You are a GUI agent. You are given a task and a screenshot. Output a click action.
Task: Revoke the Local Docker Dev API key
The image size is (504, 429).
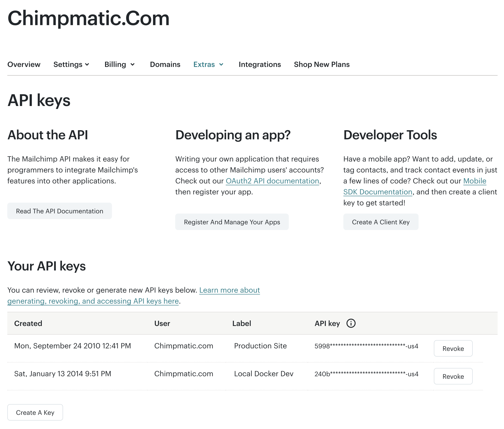pos(453,376)
